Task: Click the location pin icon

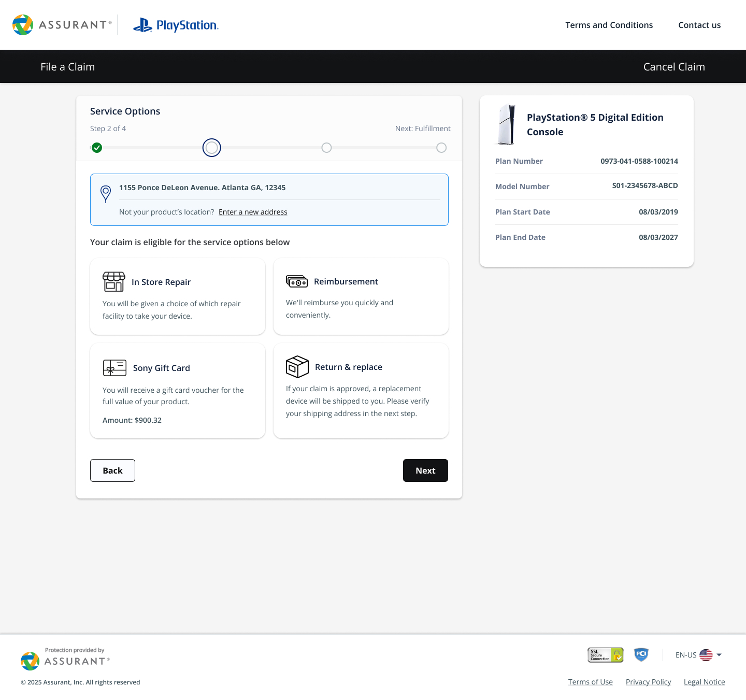Action: click(106, 194)
